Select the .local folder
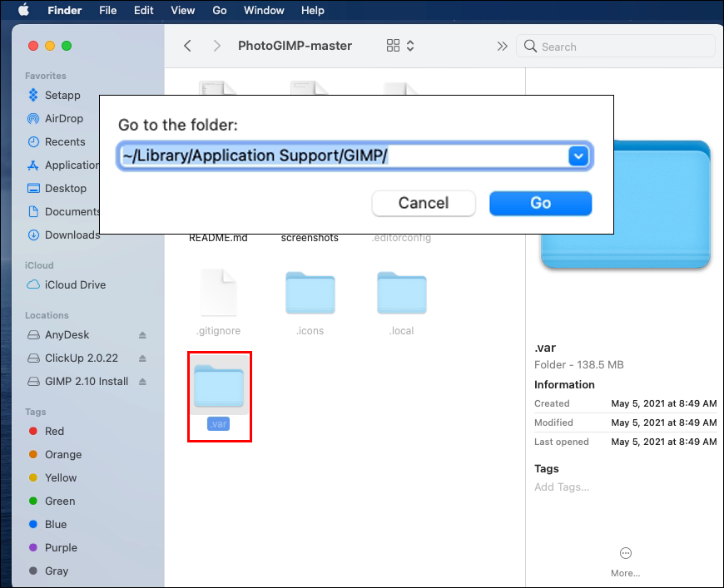The height and width of the screenshot is (588, 724). (402, 294)
